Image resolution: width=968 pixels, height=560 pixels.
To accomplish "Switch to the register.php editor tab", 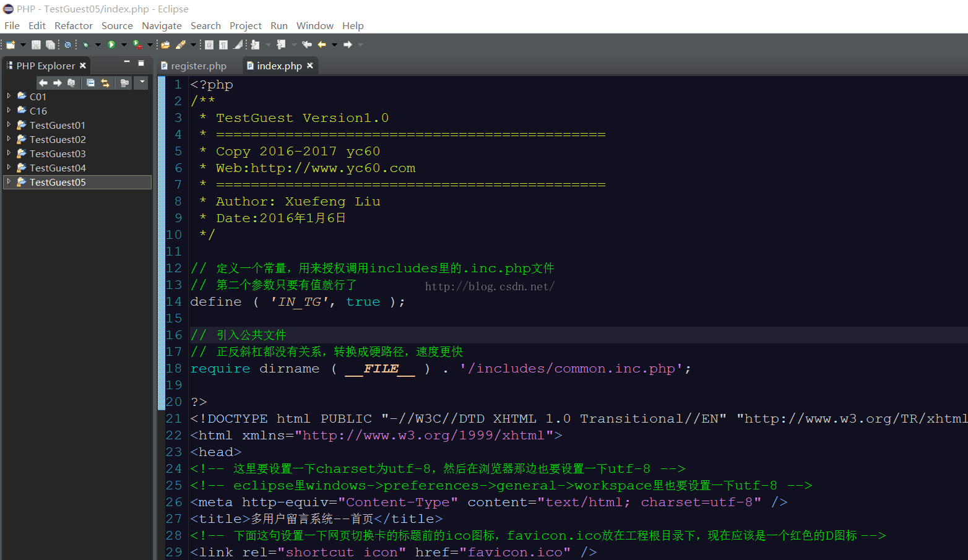I will click(x=194, y=66).
